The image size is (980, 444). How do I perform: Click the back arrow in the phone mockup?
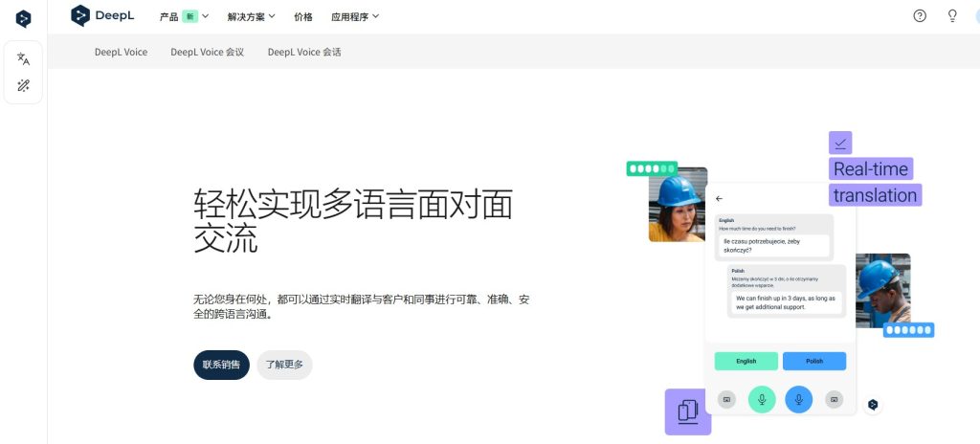tap(719, 198)
